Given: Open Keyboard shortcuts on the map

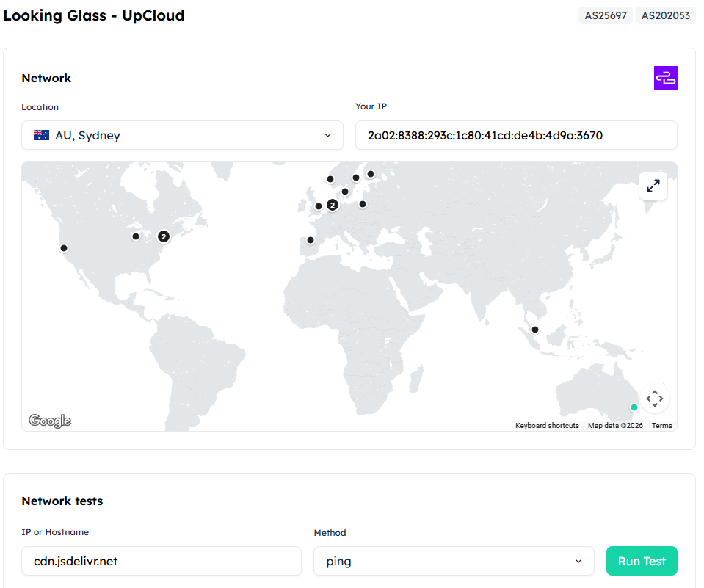Looking at the screenshot, I should pyautogui.click(x=547, y=426).
